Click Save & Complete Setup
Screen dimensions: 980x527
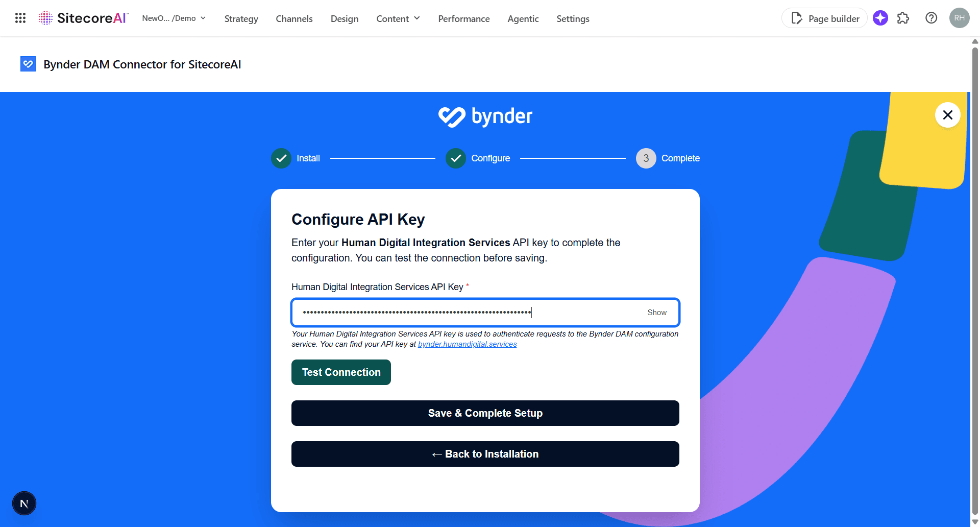click(485, 413)
